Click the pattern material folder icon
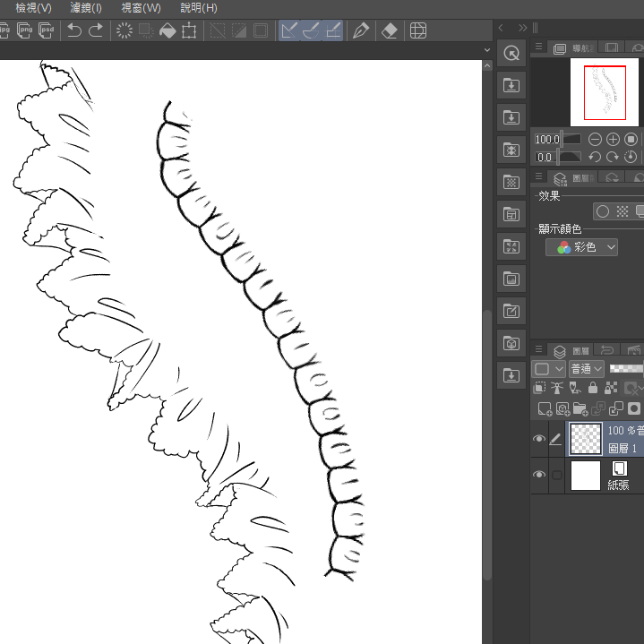The image size is (644, 644). 511,182
